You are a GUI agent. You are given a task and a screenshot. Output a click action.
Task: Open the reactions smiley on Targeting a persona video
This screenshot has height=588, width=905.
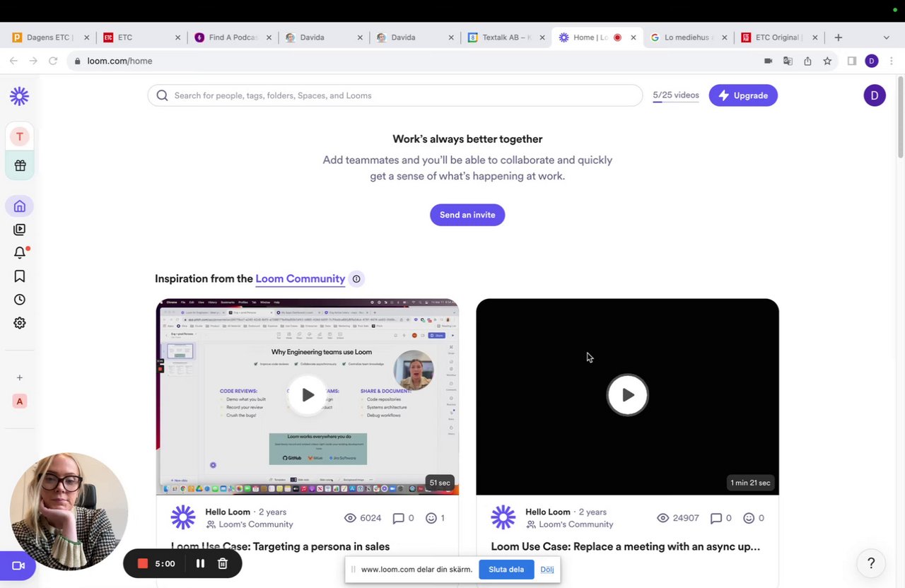point(431,518)
